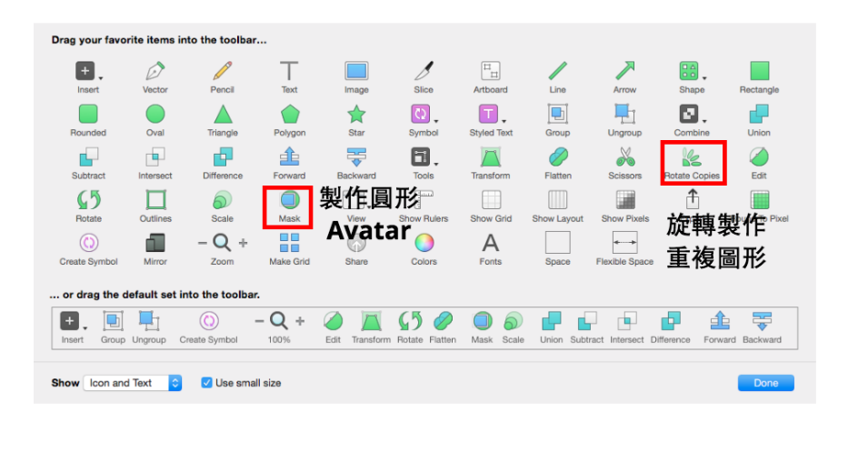This screenshot has height=453, width=868.
Task: Pick the Pencil tool item
Action: tap(222, 77)
